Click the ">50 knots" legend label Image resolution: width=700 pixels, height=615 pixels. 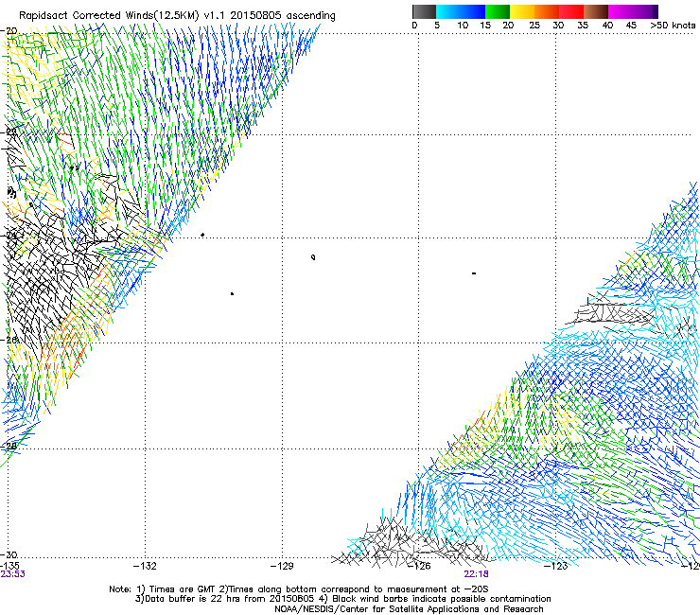[673, 26]
